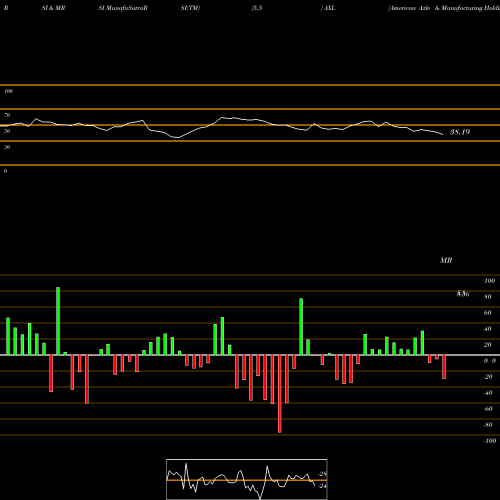The width and height of the screenshot is (500, 500).
Task: Click the 'MR' indicator label
Action: [x=446, y=260]
